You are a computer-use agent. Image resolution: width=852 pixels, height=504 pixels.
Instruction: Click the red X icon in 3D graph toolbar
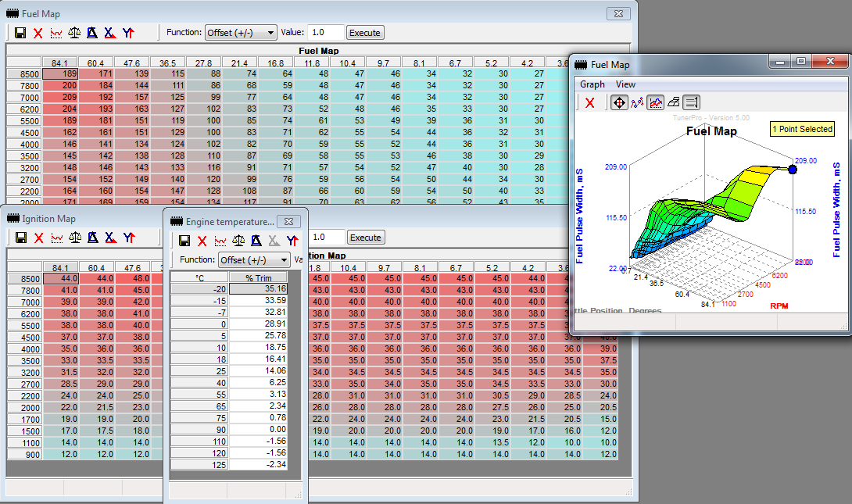coord(590,102)
